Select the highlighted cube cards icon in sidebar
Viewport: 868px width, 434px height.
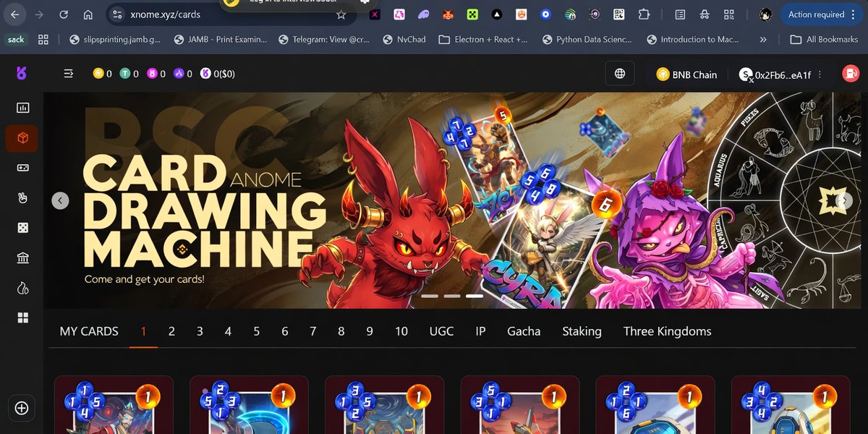coord(22,138)
